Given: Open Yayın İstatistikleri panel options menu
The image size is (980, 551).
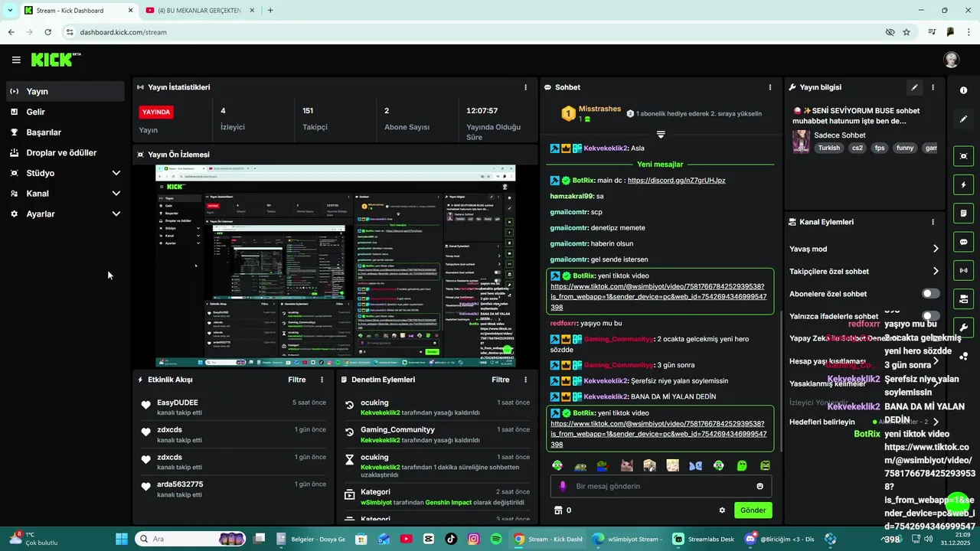Looking at the screenshot, I should tap(525, 87).
